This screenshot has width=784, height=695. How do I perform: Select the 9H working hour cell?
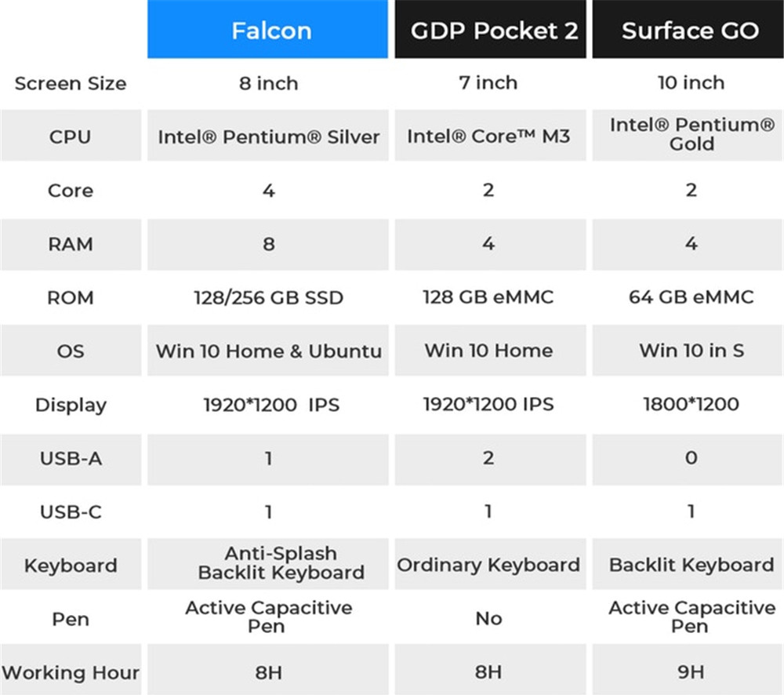click(691, 672)
